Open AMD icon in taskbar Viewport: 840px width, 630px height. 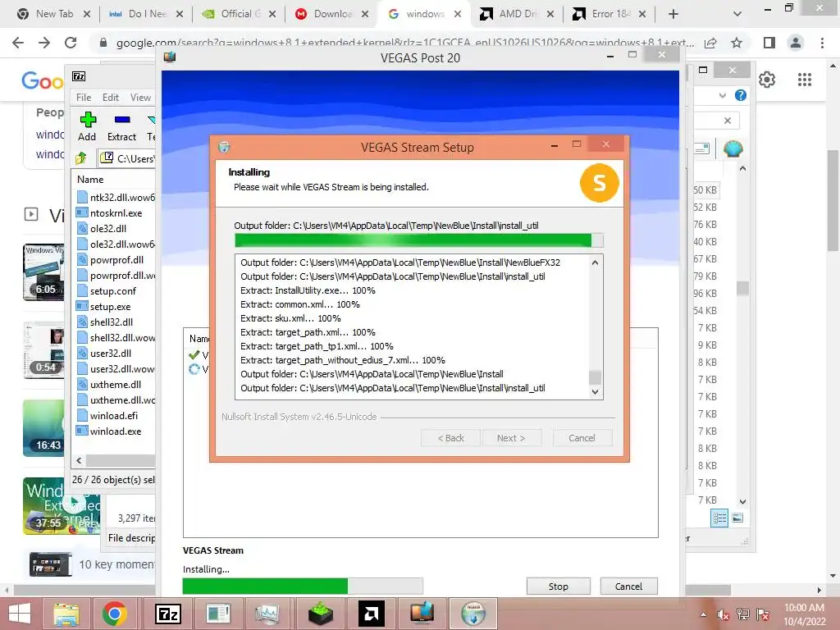[371, 614]
